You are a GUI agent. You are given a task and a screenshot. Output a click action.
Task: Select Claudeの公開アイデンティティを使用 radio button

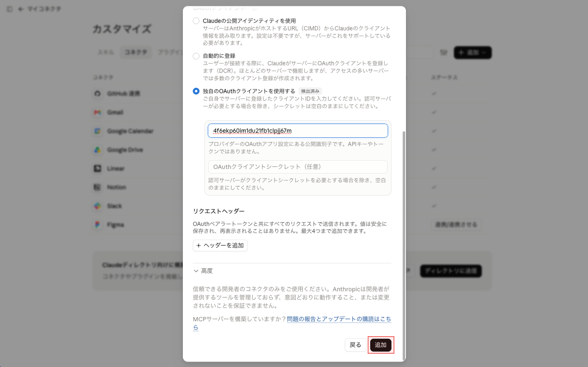click(196, 21)
